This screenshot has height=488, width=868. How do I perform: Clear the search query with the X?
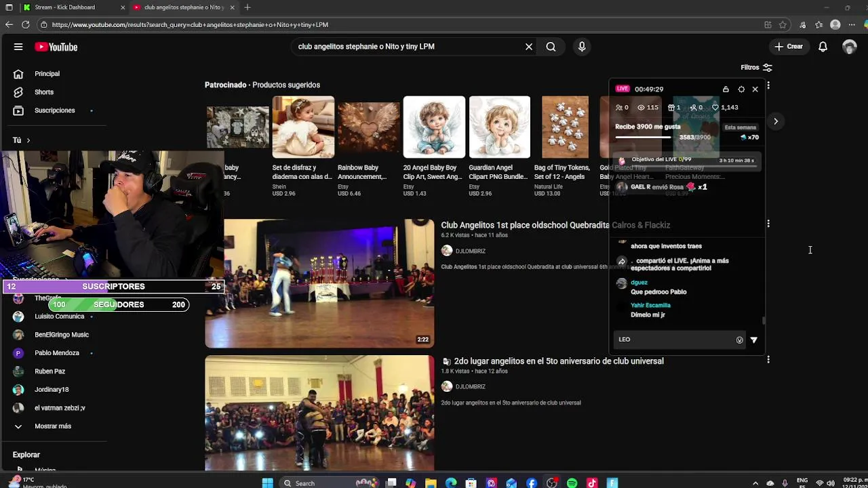(529, 47)
